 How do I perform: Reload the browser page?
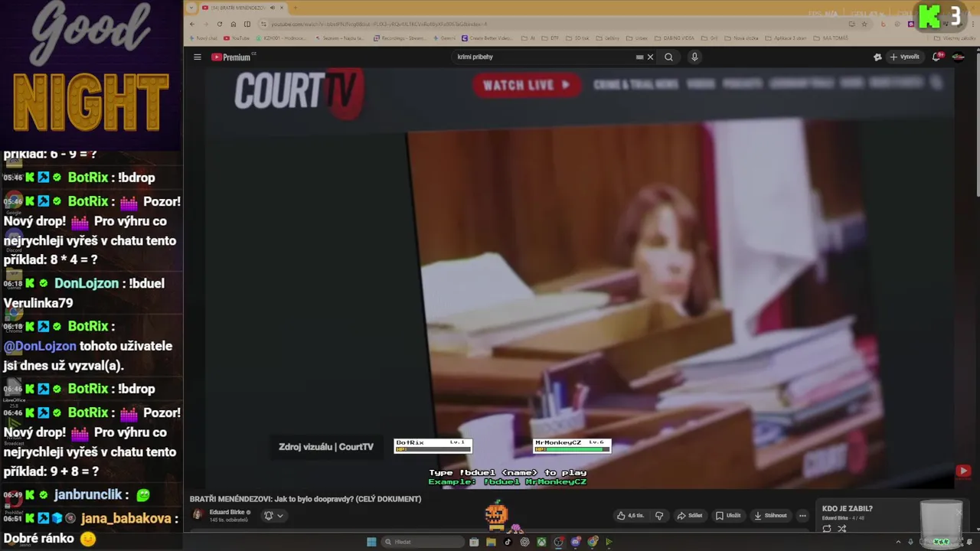pyautogui.click(x=220, y=24)
